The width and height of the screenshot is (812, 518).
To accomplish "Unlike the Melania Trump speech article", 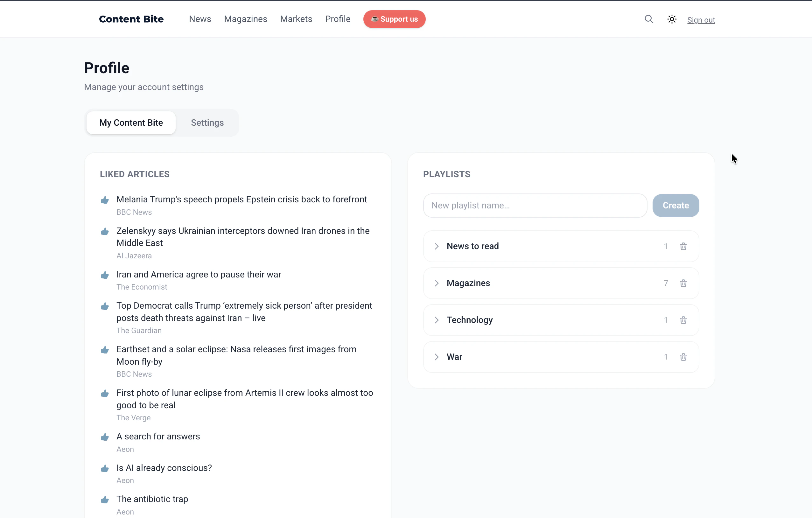I will [x=105, y=200].
